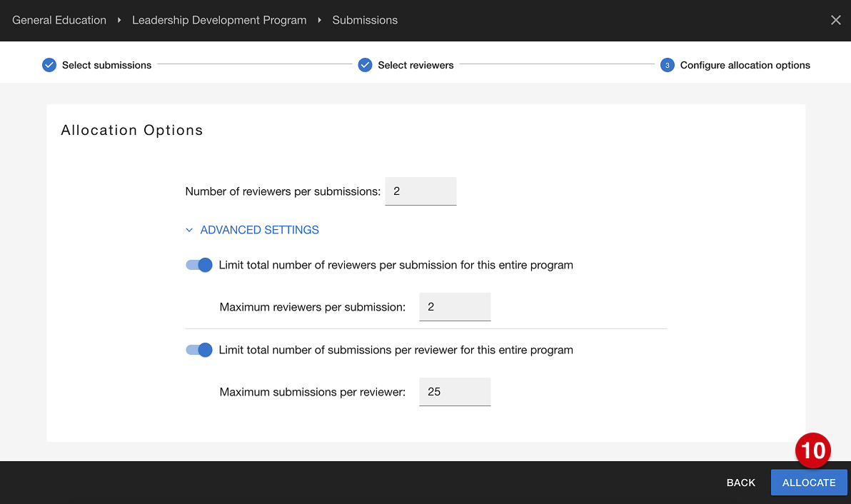
Task: Click the General Education breadcrumb
Action: (x=59, y=20)
